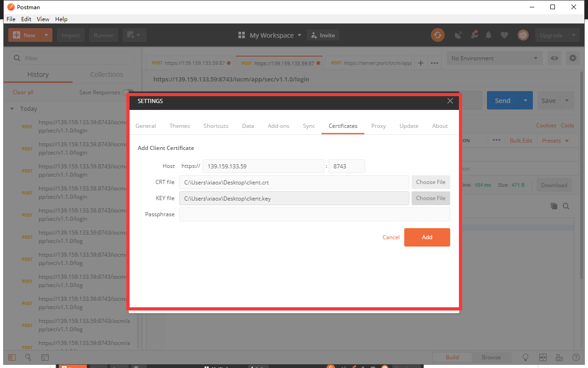
Task: Select the server:port request tab
Action: (370, 63)
